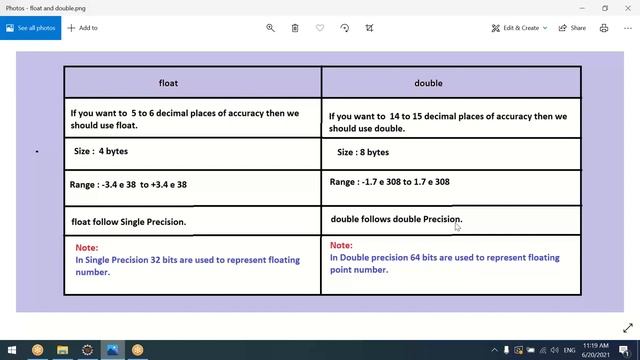Open File Explorer from taskbar
This screenshot has width=640, height=360.
click(x=62, y=350)
